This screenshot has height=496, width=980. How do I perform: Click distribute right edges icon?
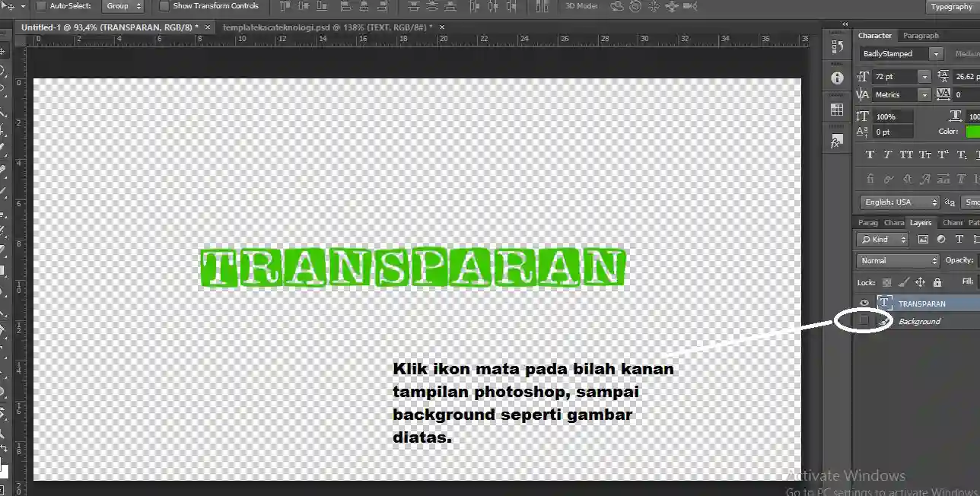click(x=513, y=6)
